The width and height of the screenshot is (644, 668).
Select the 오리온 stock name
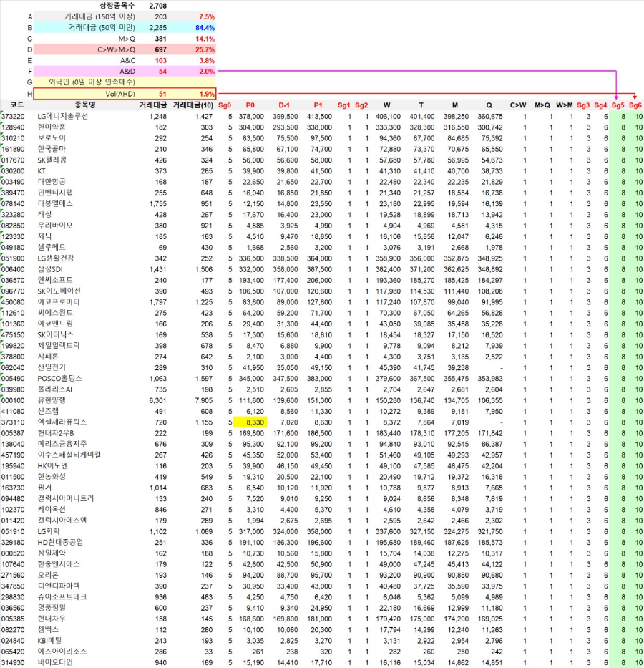pyautogui.click(x=48, y=575)
